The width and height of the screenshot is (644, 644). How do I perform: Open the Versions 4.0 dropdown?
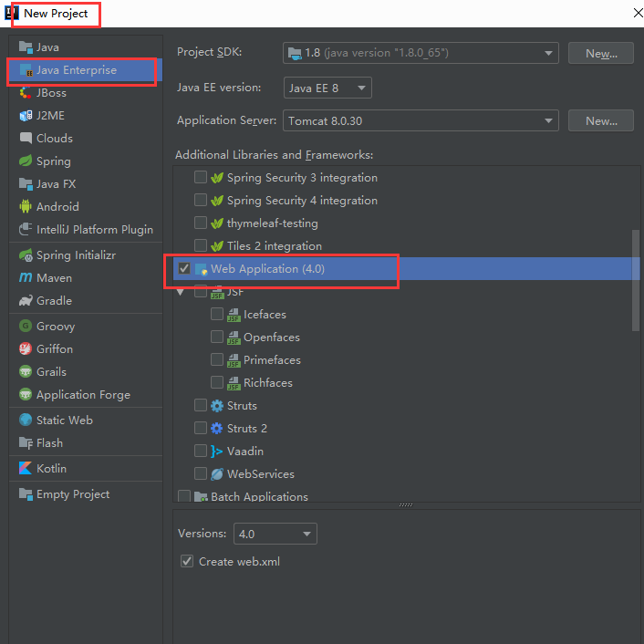coord(275,534)
